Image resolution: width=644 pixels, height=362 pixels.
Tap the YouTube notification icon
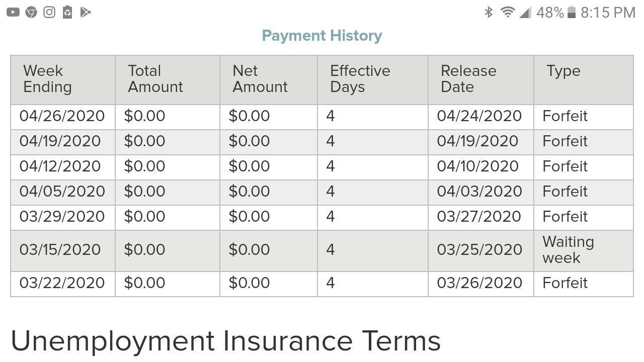pyautogui.click(x=13, y=12)
